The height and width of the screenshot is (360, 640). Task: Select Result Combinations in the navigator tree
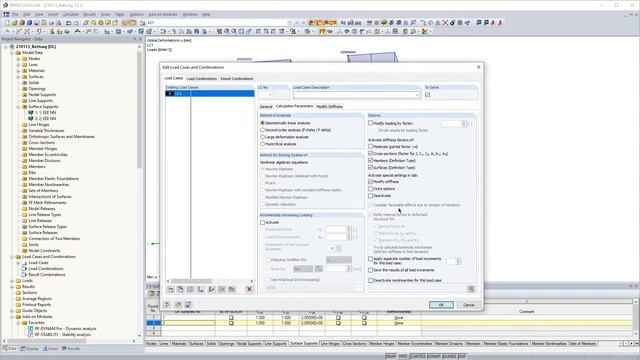[47, 275]
